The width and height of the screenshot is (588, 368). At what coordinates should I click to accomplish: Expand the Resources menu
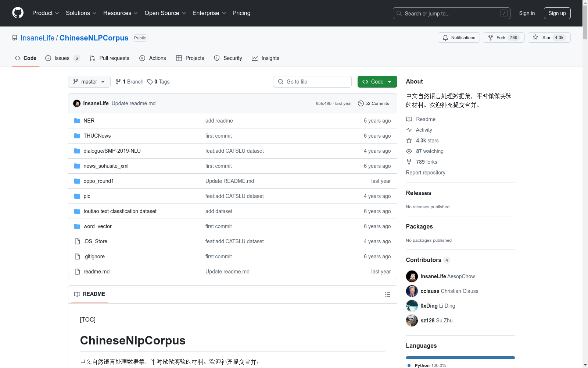[x=121, y=13]
